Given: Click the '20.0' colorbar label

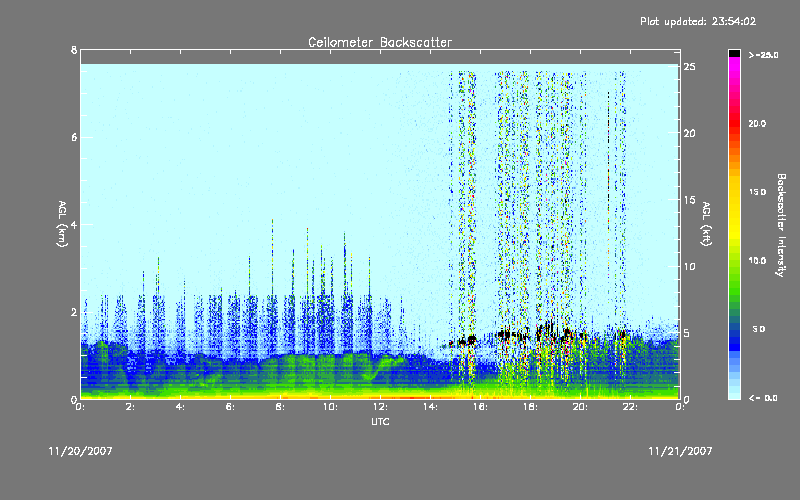Looking at the screenshot, I should pos(757,123).
